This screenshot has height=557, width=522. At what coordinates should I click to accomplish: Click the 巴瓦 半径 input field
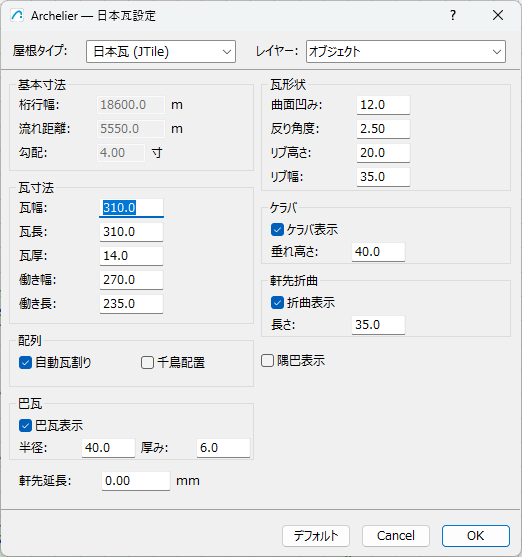(x=108, y=448)
